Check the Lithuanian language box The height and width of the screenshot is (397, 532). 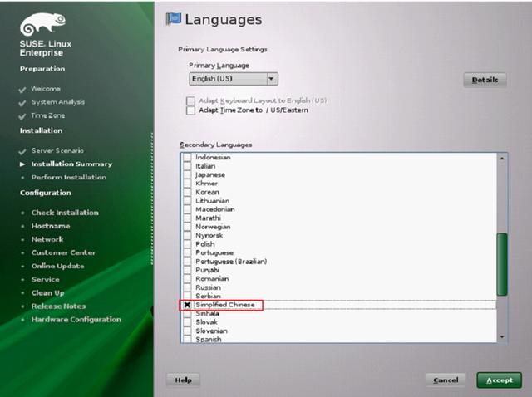[x=187, y=201]
